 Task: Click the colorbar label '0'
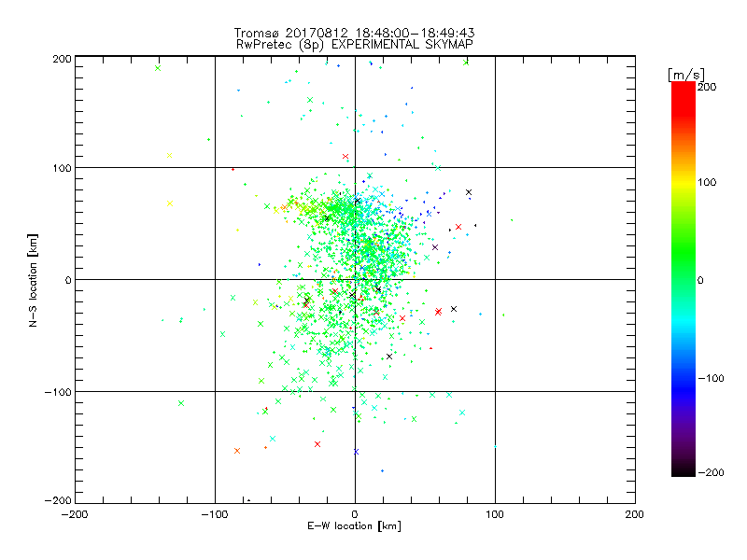(700, 280)
